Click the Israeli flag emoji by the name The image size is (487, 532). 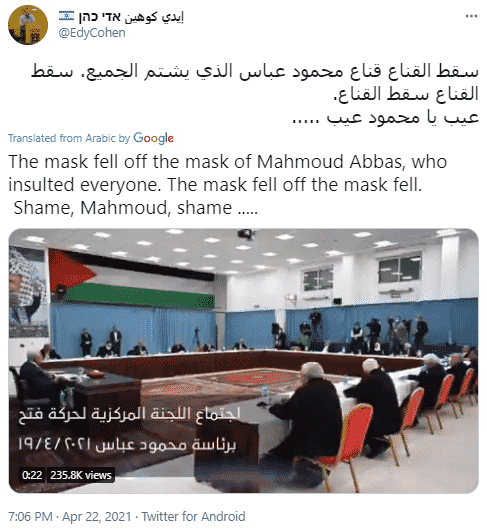pyautogui.click(x=66, y=16)
